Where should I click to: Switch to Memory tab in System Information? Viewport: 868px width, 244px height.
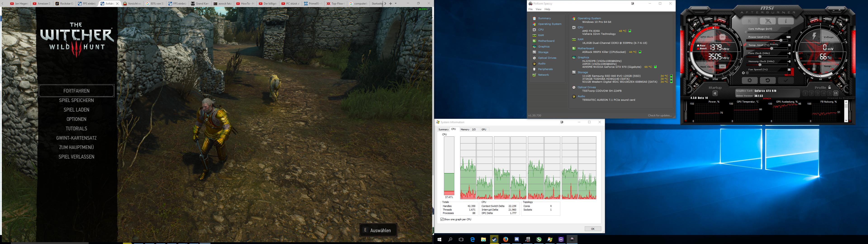pyautogui.click(x=465, y=130)
